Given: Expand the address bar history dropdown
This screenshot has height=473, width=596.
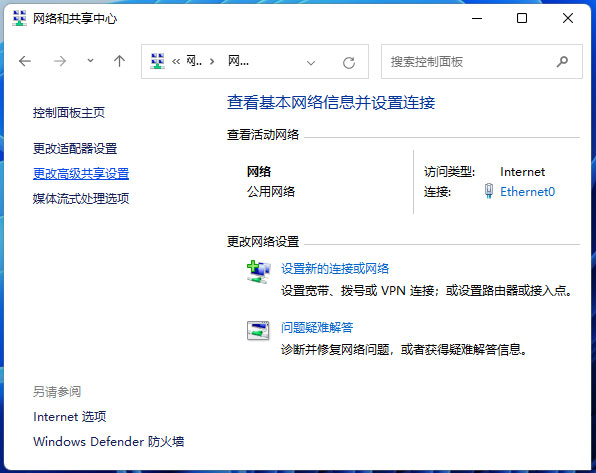Looking at the screenshot, I should pyautogui.click(x=311, y=62).
